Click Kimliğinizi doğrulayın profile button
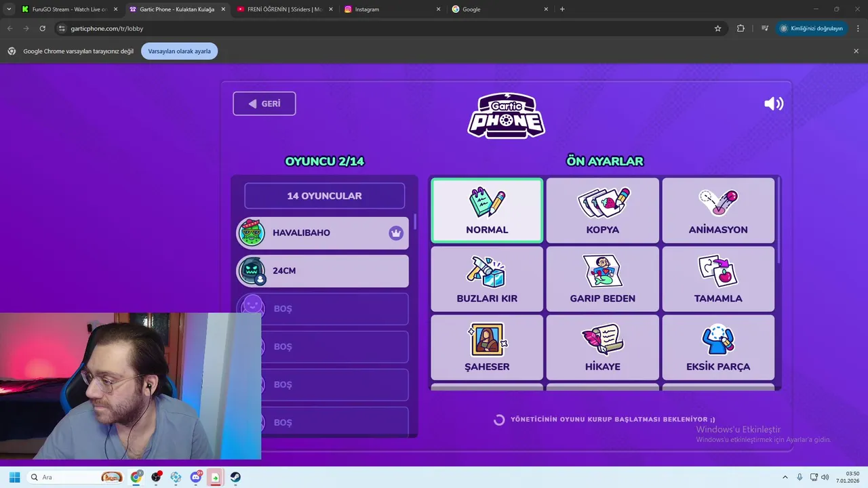This screenshot has height=488, width=868. pos(812,28)
